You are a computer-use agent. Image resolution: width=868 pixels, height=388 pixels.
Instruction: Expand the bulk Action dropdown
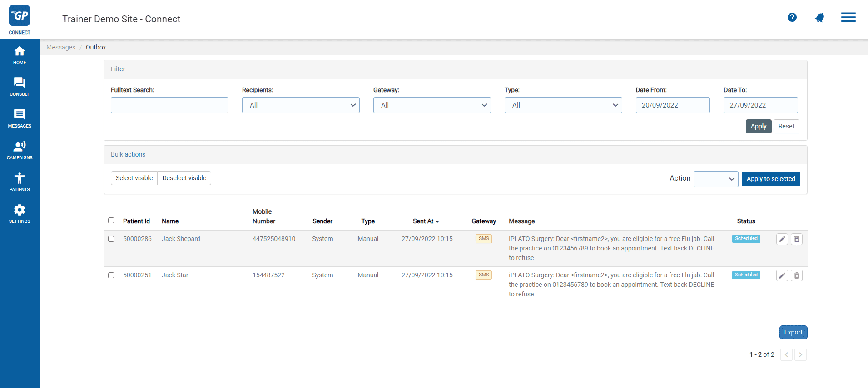point(715,179)
